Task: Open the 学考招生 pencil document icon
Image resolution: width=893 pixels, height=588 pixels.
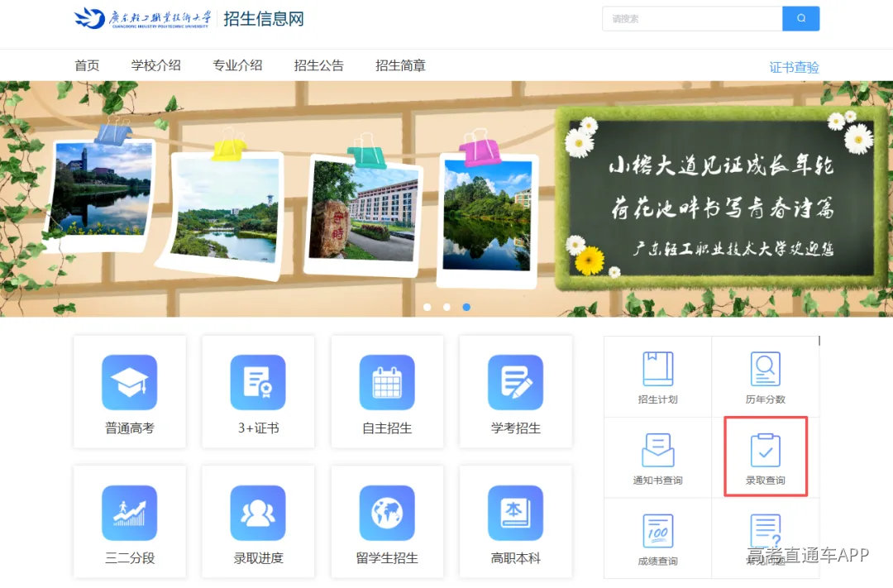Action: tap(515, 382)
